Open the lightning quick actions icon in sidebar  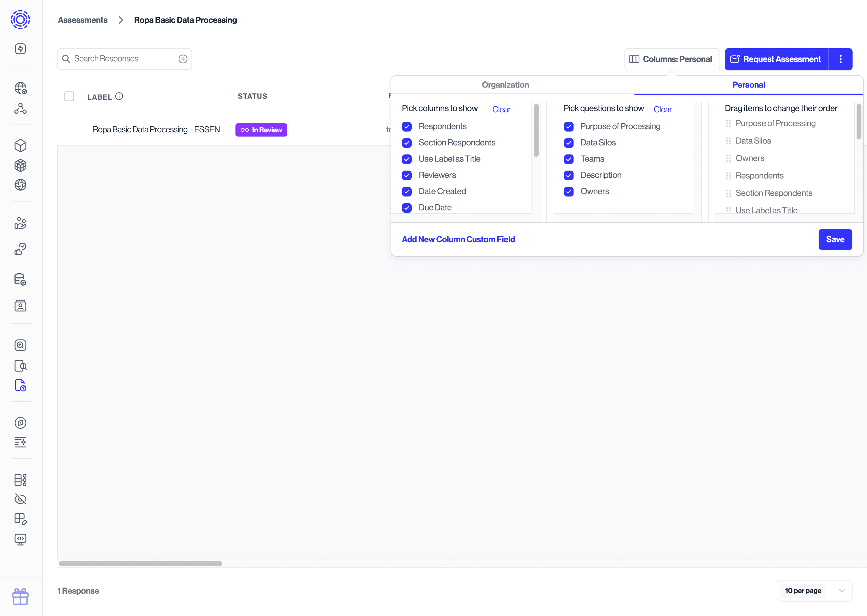tap(21, 48)
